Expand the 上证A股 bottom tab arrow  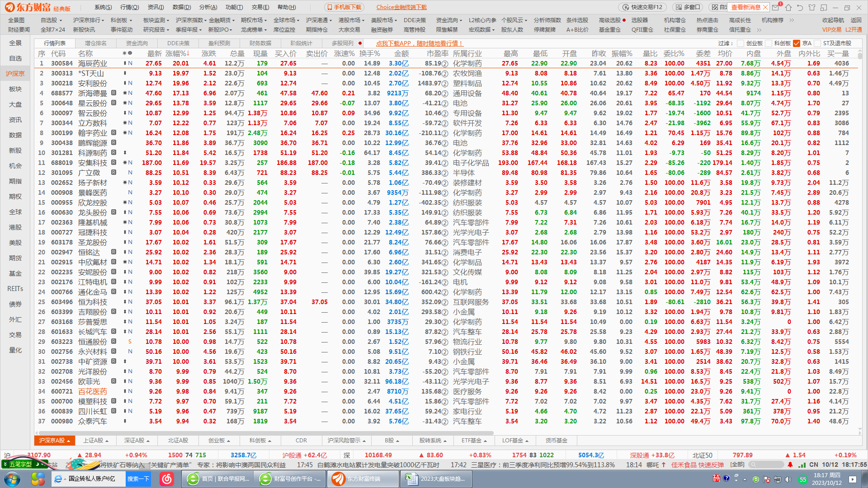tap(107, 441)
